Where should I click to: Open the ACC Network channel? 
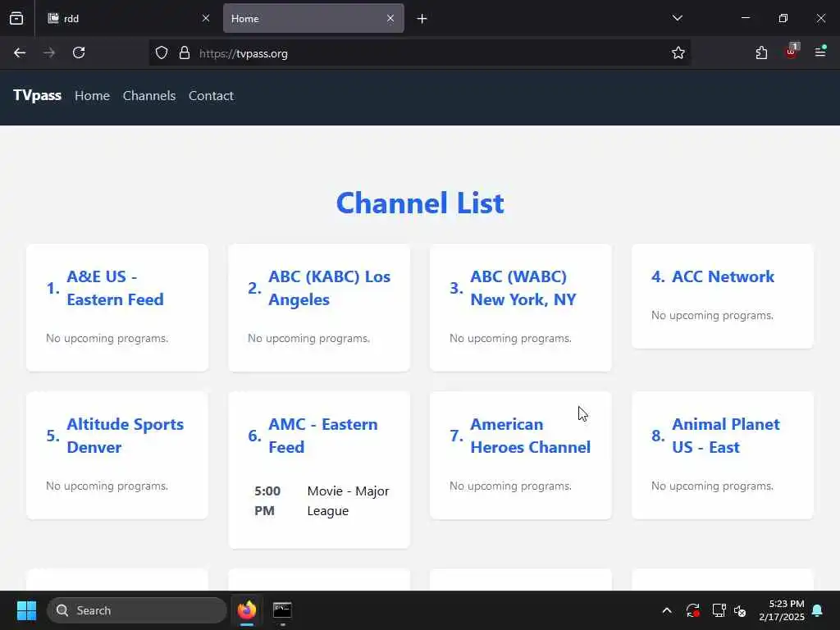[724, 276]
